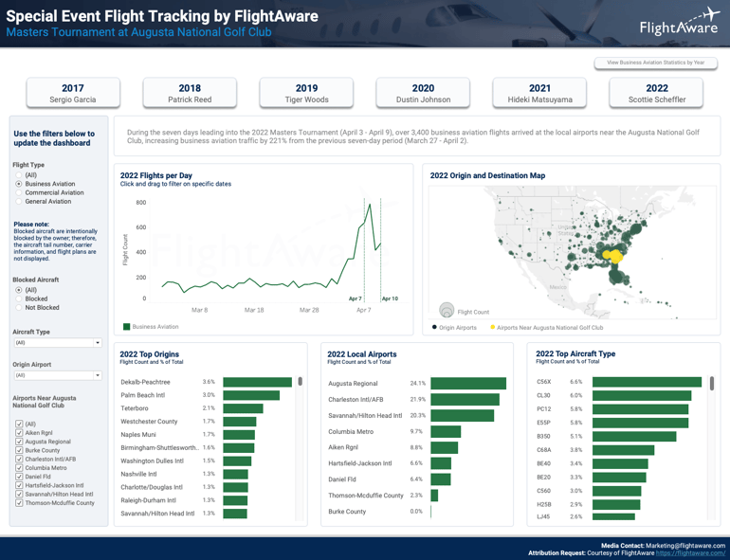Click the Teterboro origin row
Image resolution: width=730 pixels, height=560 pixels.
[x=206, y=408]
